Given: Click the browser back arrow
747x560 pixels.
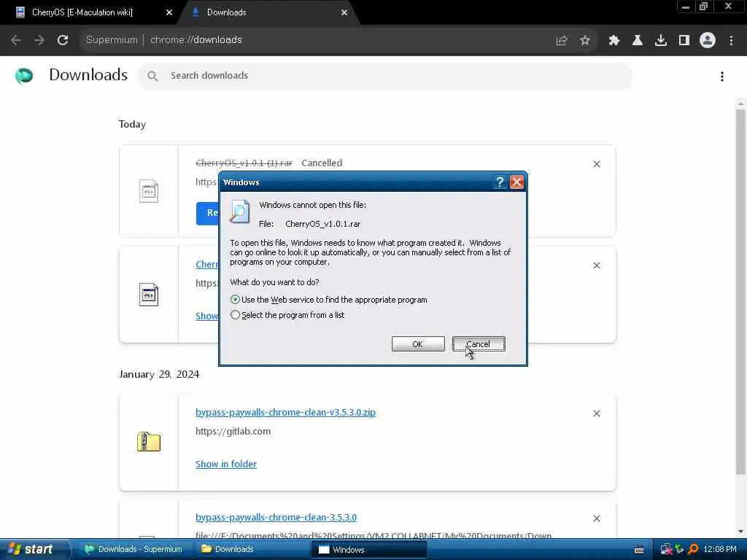Looking at the screenshot, I should pos(16,40).
